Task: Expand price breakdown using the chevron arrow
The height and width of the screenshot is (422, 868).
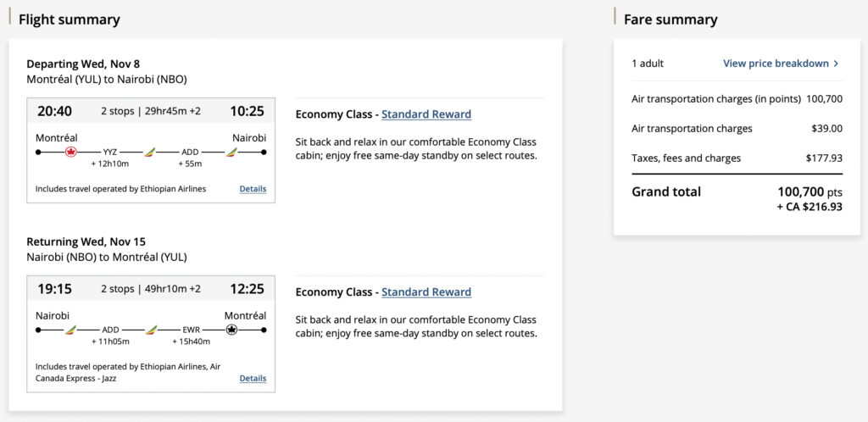Action: [x=836, y=64]
